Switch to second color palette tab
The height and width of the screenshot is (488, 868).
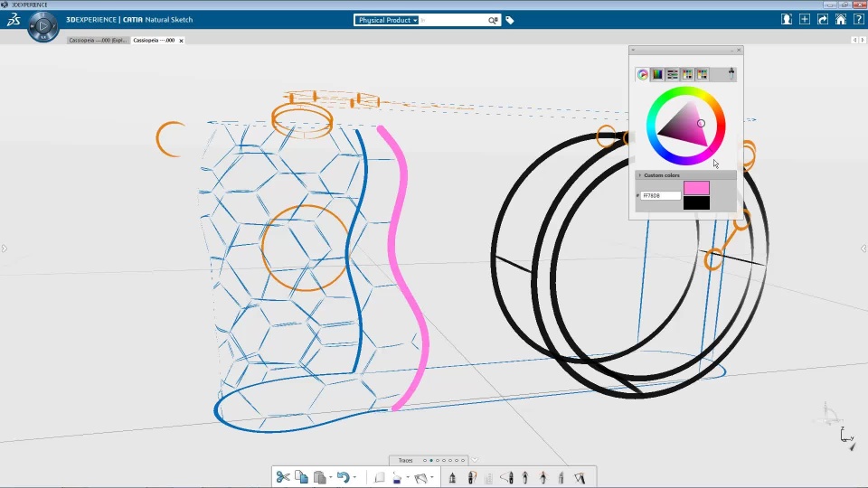tap(702, 74)
